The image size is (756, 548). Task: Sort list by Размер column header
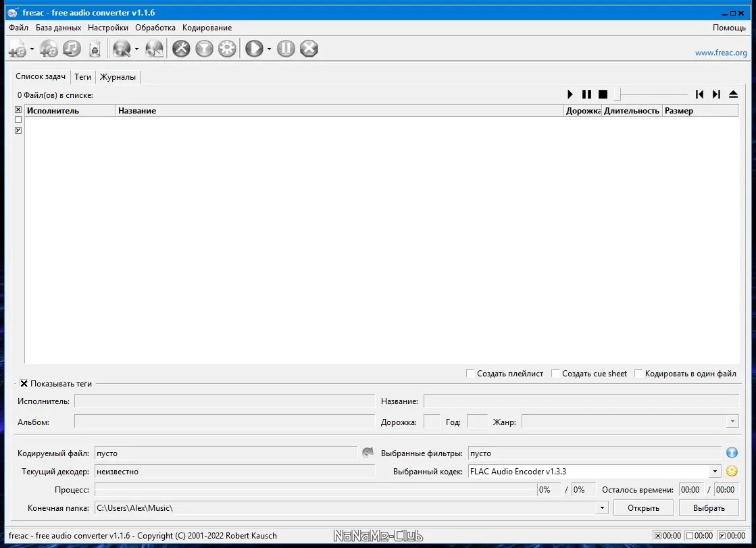(x=700, y=110)
